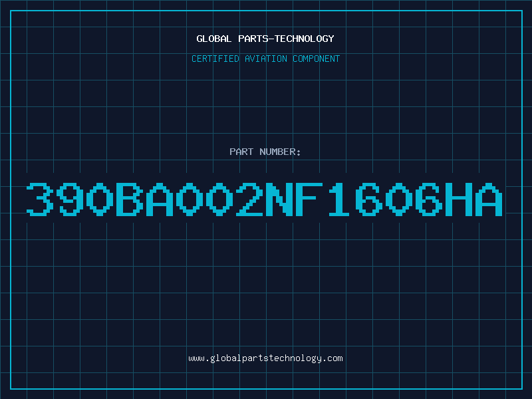Click the 'CERTIFIED AVIATION COMPONENT' subtitle

(x=265, y=59)
